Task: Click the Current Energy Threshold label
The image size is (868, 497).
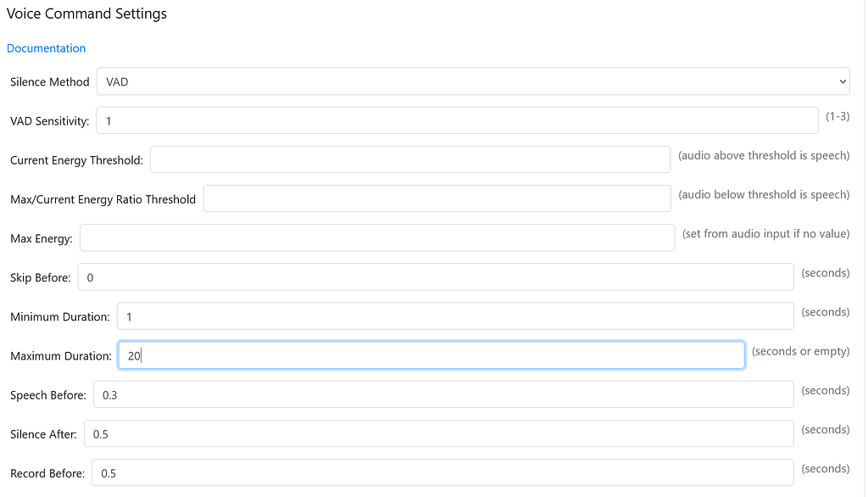Action: 76,160
